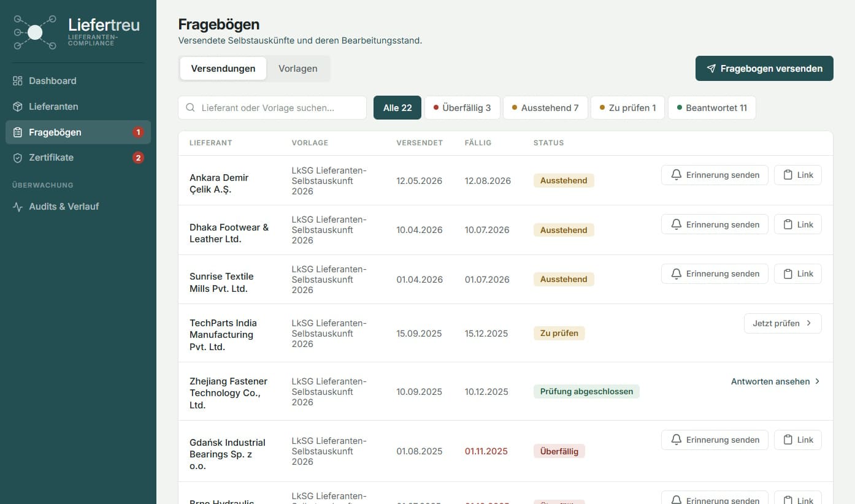Click Überfällig status badge in Gdańsk row
Screen dimensions: 855x504
(559, 451)
